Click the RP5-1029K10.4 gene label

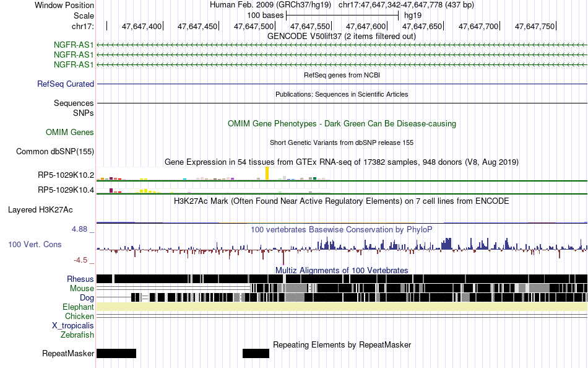66,190
